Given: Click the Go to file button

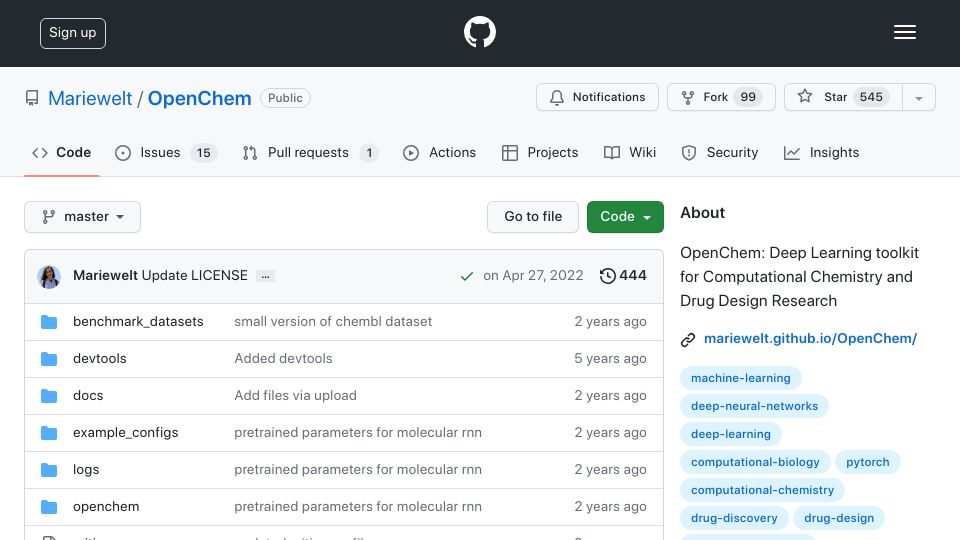Looking at the screenshot, I should point(533,217).
